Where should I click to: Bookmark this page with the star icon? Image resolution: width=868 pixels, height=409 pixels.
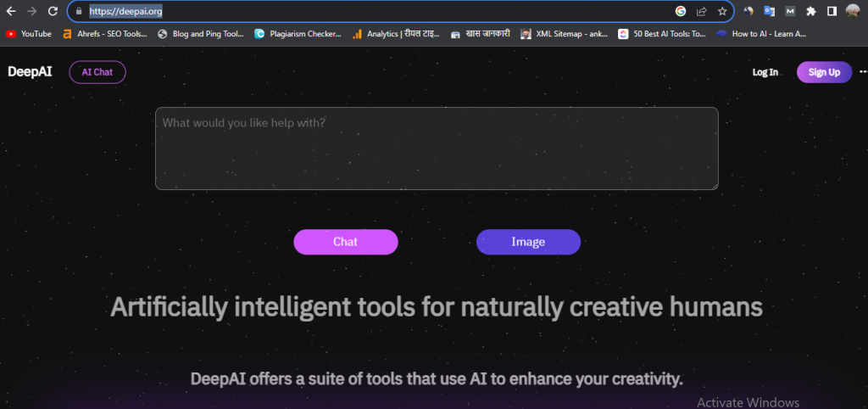[722, 12]
